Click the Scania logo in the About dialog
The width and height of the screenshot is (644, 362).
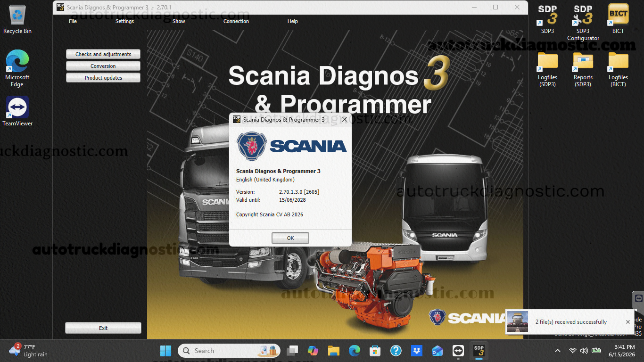[x=291, y=146]
